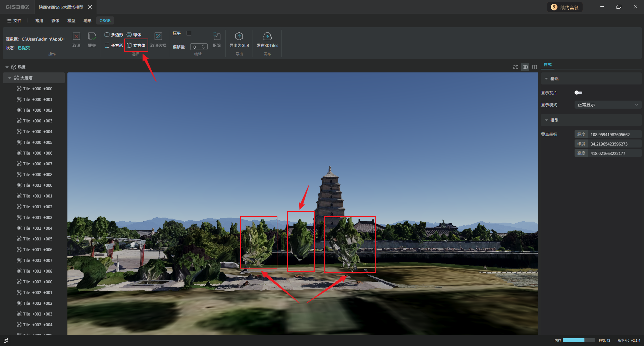The height and width of the screenshot is (346, 644).
Task: Toggle the 显示瓦片 switch
Action: (578, 93)
